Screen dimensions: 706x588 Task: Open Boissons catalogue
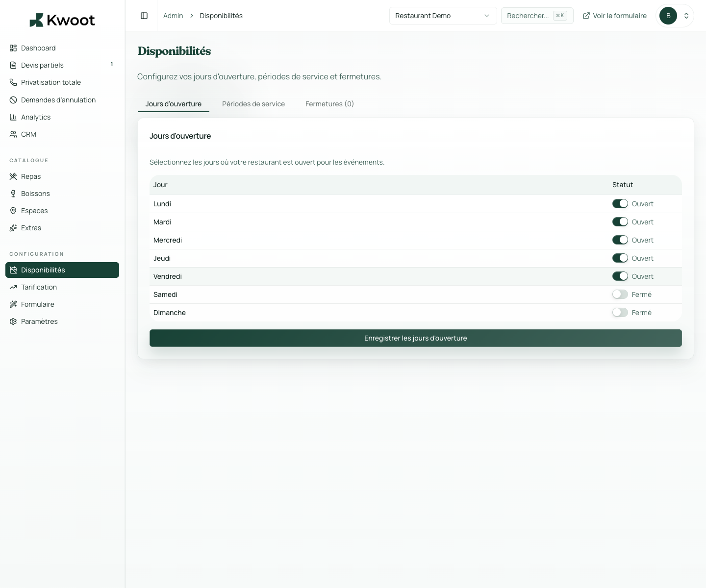[62, 194]
